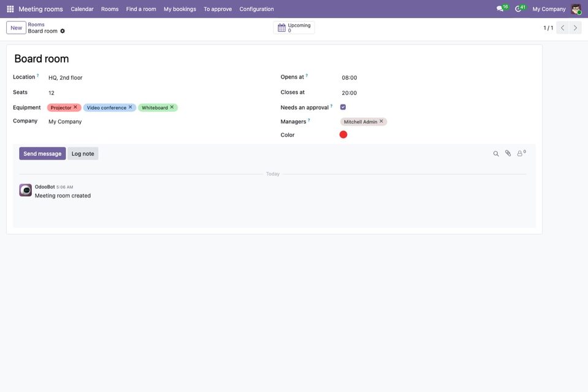Click the Board room title field

click(274, 59)
